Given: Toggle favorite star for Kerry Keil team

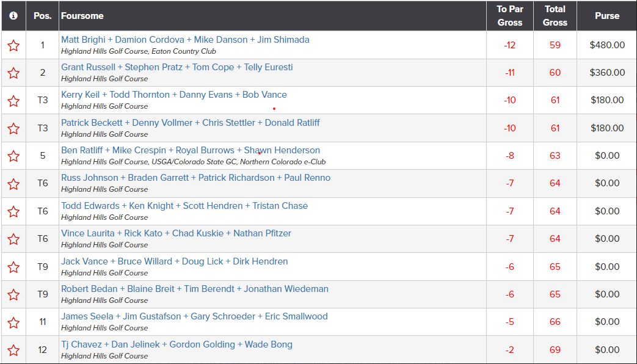Looking at the screenshot, I should (13, 100).
